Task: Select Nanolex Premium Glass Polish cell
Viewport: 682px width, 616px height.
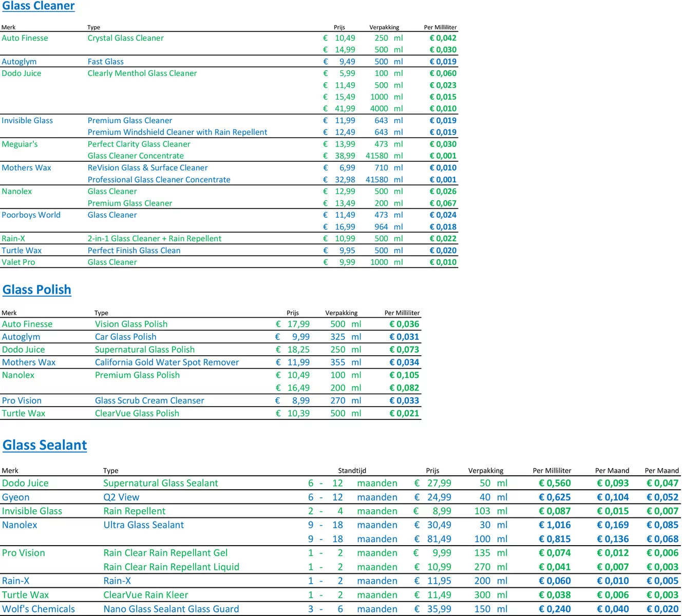Action: point(138,375)
